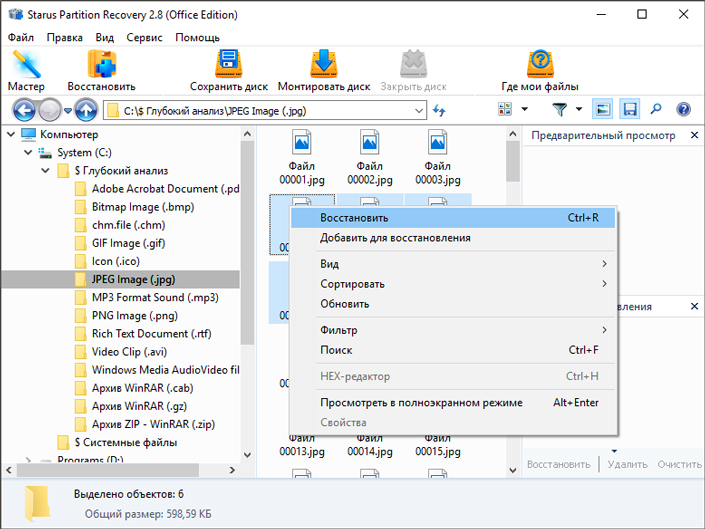Click the tree vertical scrollbar

[247, 243]
